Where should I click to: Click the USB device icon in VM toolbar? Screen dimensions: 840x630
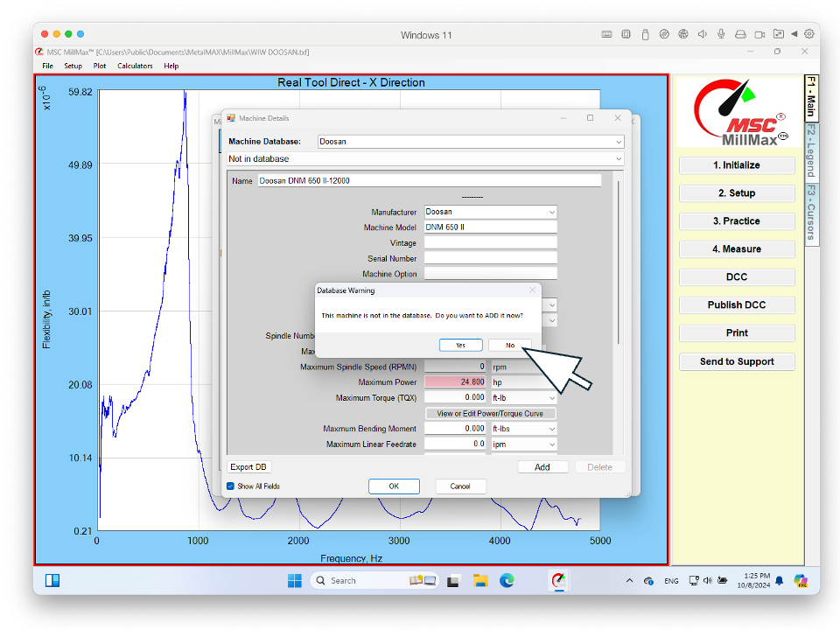click(645, 34)
